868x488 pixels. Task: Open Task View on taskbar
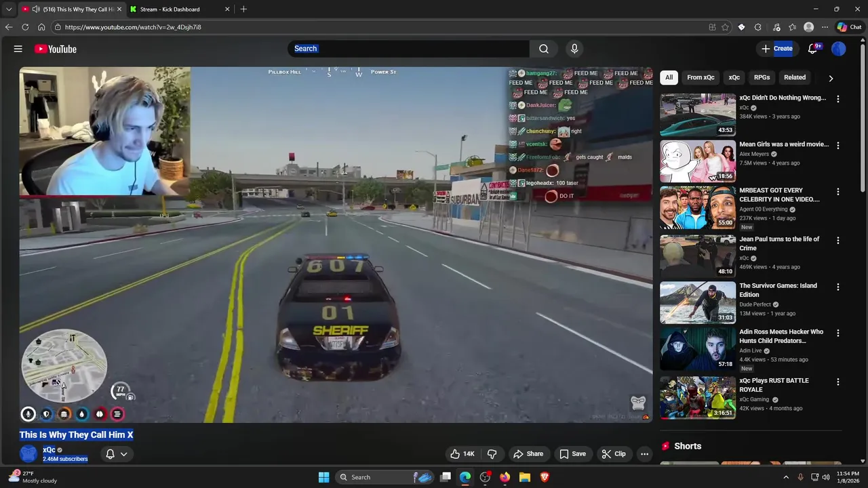pos(446,477)
